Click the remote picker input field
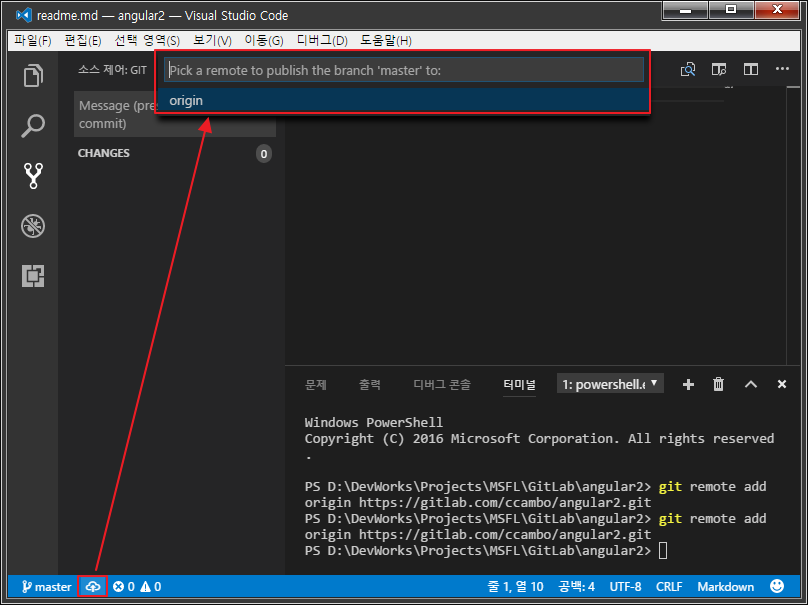Viewport: 808px width, 605px height. pyautogui.click(x=404, y=70)
